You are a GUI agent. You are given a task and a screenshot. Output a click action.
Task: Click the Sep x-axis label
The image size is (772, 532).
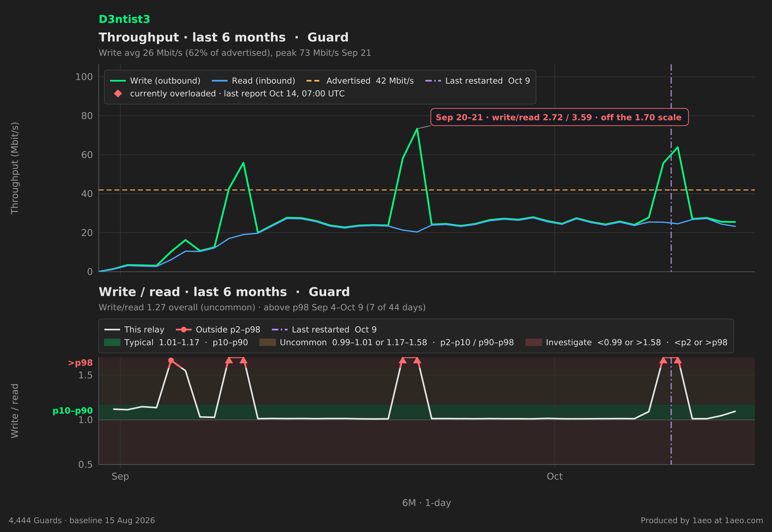[x=120, y=477]
